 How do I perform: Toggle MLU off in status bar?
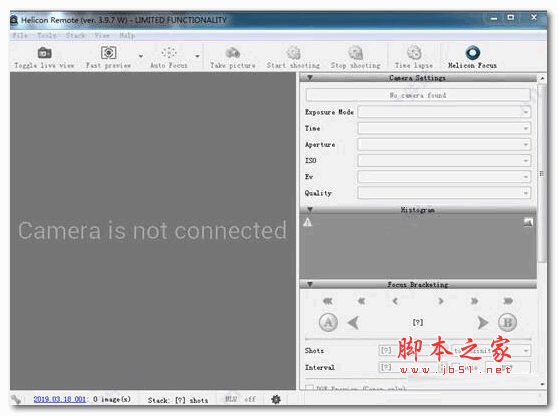point(241,399)
